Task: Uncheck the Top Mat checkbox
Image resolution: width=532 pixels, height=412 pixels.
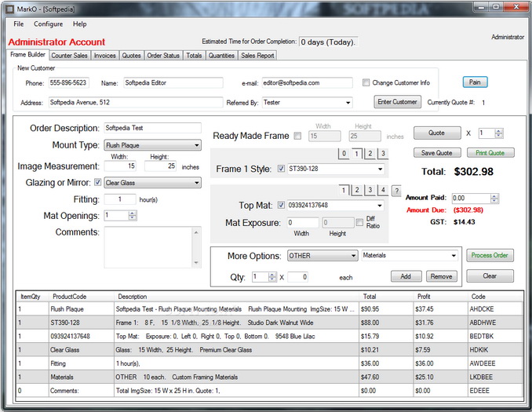Action: coord(281,206)
